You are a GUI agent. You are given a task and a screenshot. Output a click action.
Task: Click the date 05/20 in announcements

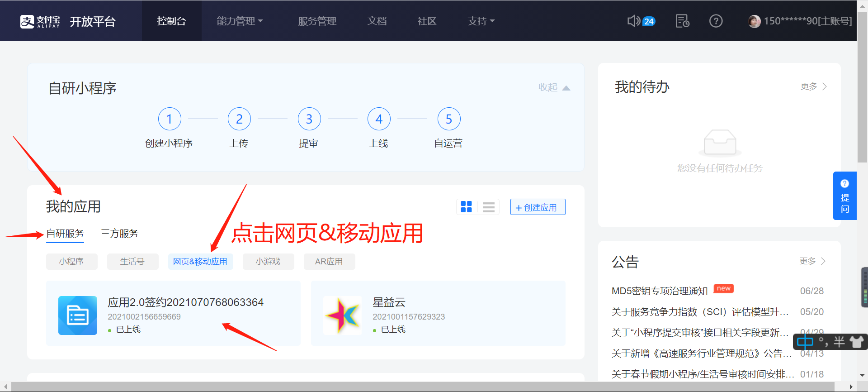pos(812,311)
